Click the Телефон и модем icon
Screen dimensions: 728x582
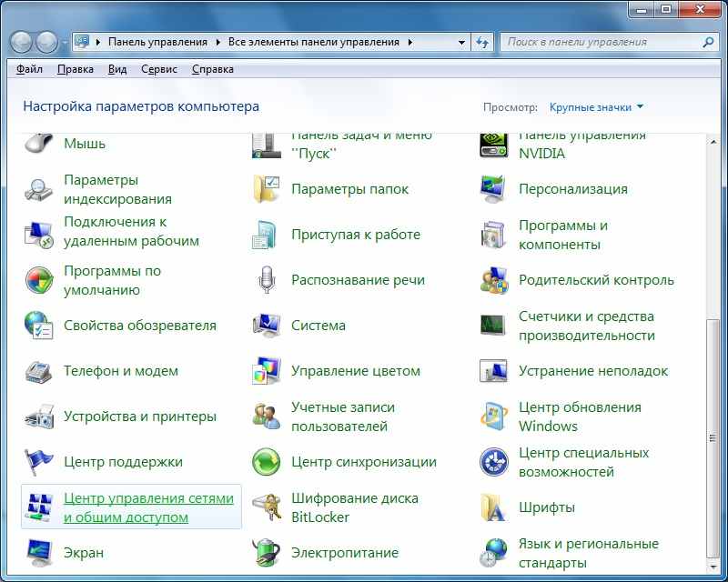38,371
